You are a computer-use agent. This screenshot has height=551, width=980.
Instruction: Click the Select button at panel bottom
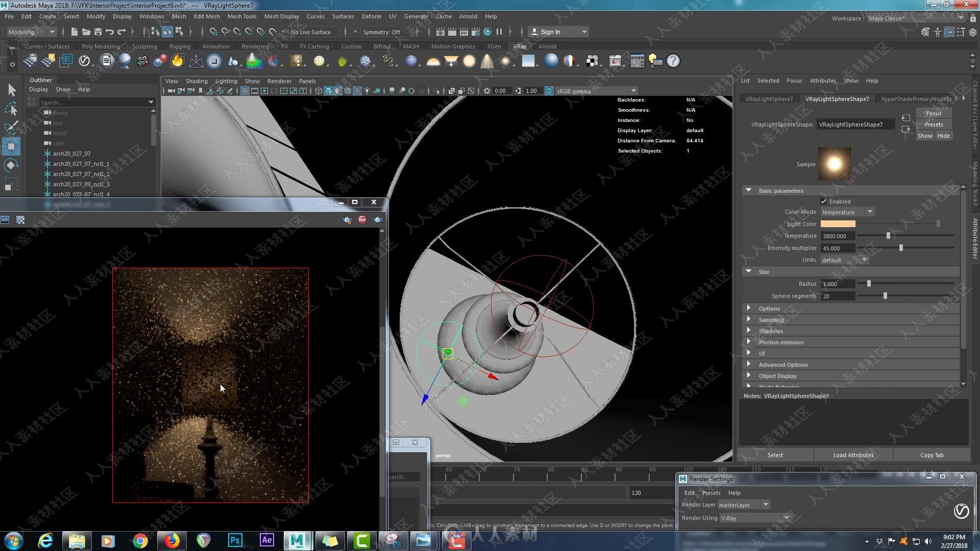[x=775, y=455]
